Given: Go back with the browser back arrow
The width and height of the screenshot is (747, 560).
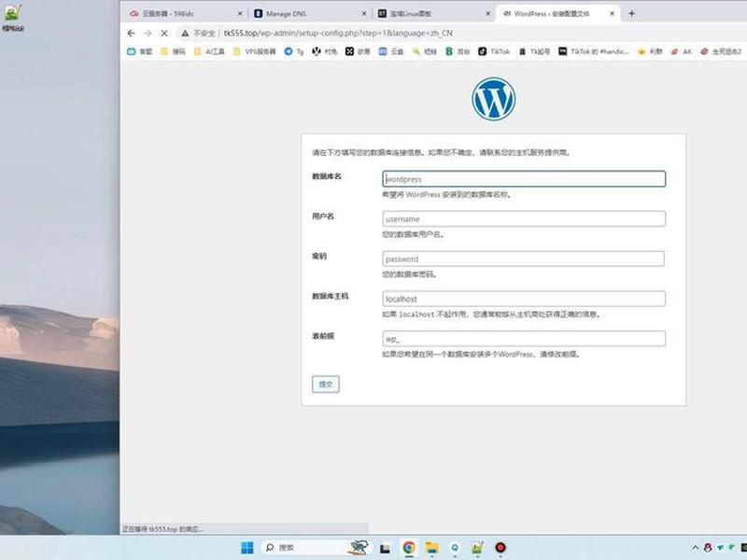Looking at the screenshot, I should (132, 34).
